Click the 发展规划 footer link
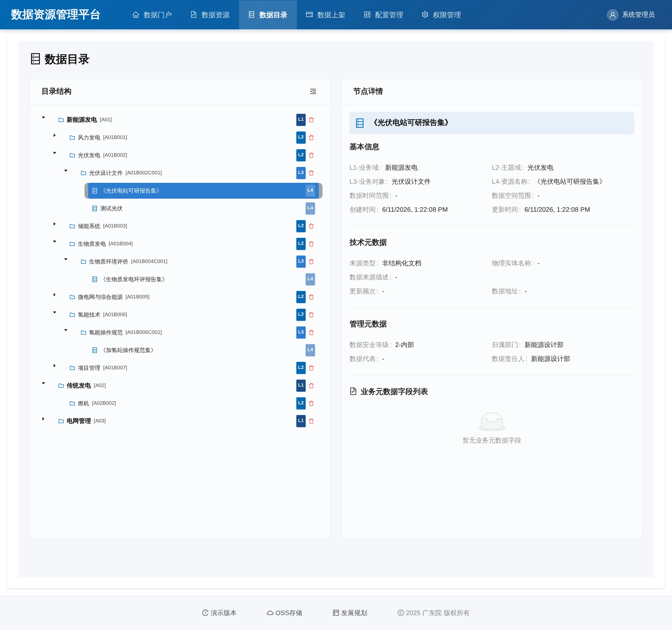This screenshot has height=630, width=672. 350,613
